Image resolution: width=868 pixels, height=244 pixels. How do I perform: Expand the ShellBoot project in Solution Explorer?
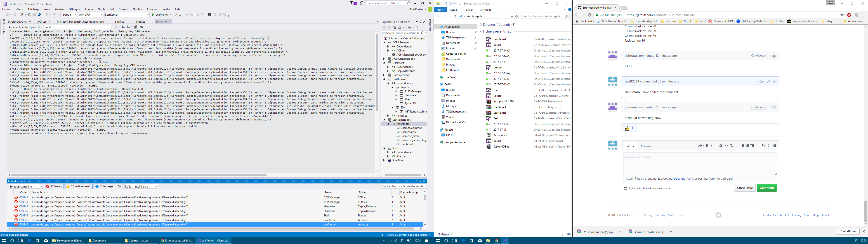tap(384, 160)
